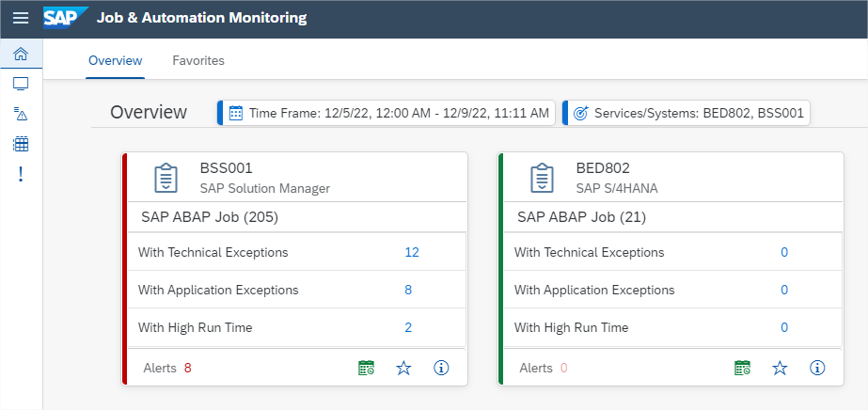Select the SAP ABAP Job (21) header
Viewport: 868px width, 410px height.
(582, 217)
